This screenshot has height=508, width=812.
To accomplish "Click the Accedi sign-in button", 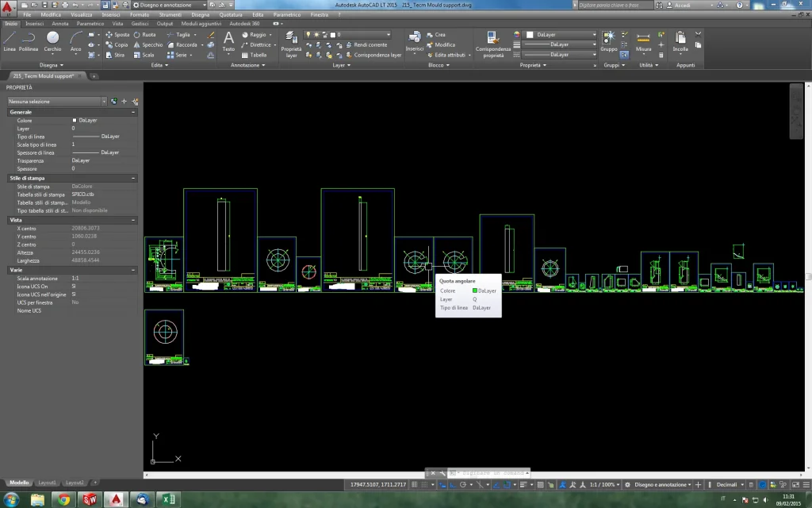I will tap(682, 6).
